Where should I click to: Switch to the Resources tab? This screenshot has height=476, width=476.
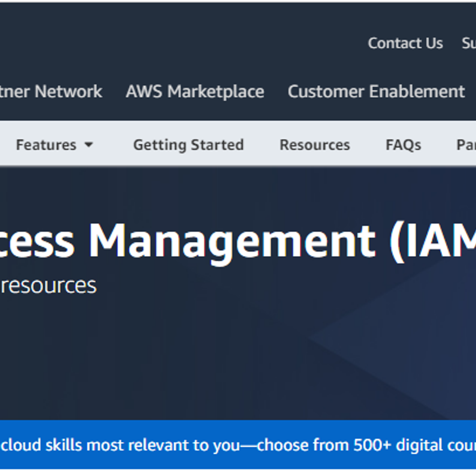(x=315, y=145)
